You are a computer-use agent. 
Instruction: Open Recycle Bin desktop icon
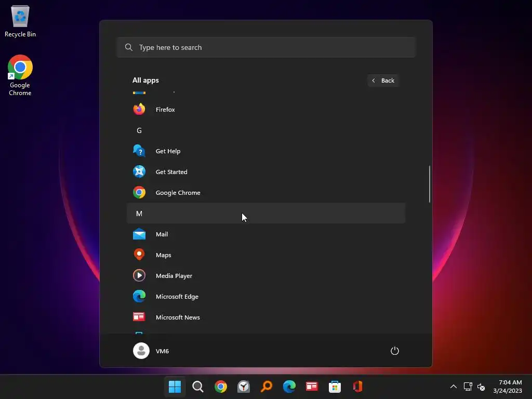tap(20, 21)
